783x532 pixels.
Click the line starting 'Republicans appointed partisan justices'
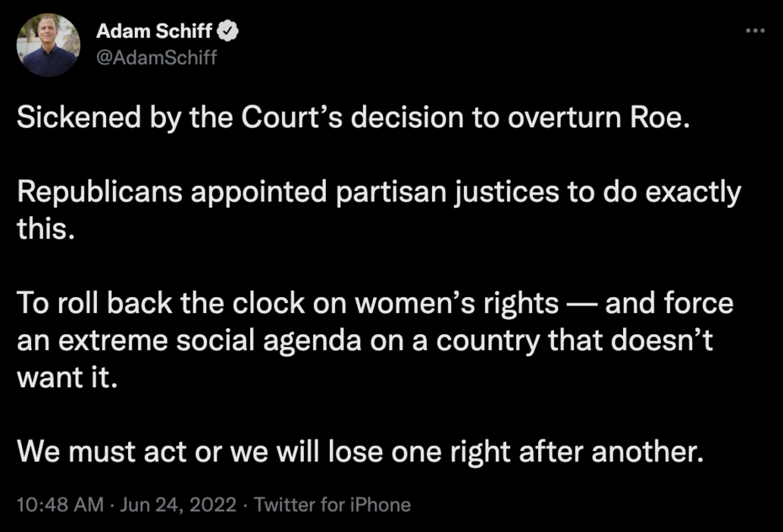[379, 192]
